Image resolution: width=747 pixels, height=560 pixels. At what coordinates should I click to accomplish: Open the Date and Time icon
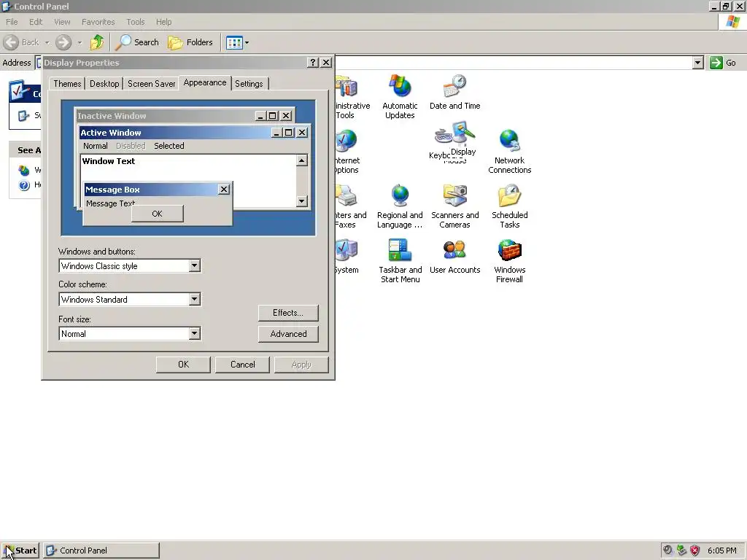454,93
